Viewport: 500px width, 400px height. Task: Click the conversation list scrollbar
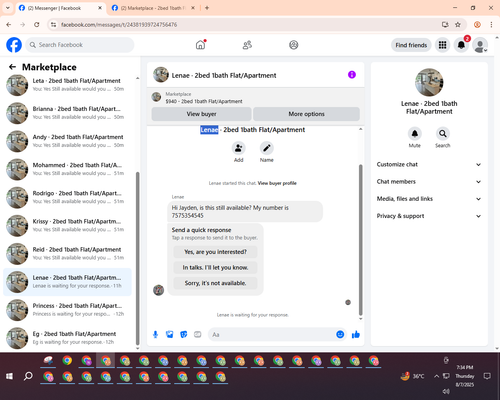137,258
